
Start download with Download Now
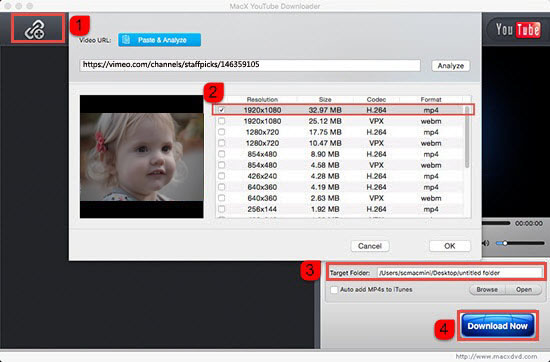(497, 326)
